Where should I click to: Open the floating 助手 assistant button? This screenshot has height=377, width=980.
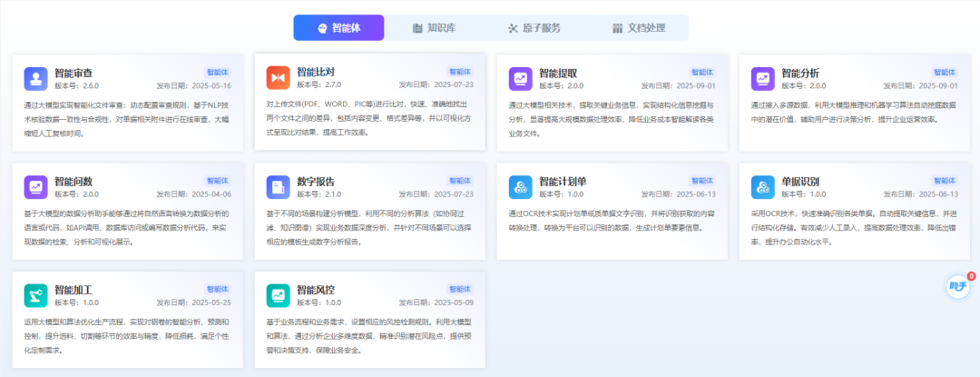(x=957, y=287)
